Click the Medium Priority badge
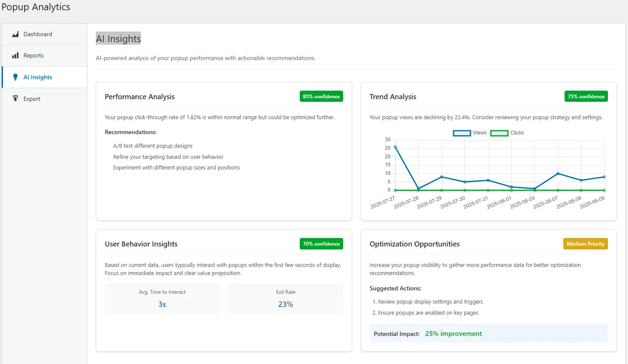The image size is (628, 364). [585, 244]
